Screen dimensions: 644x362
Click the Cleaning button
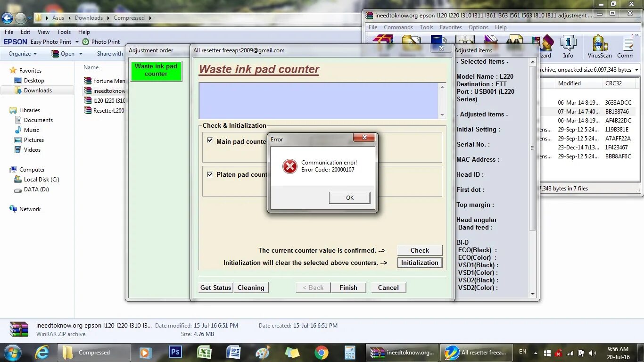(251, 288)
